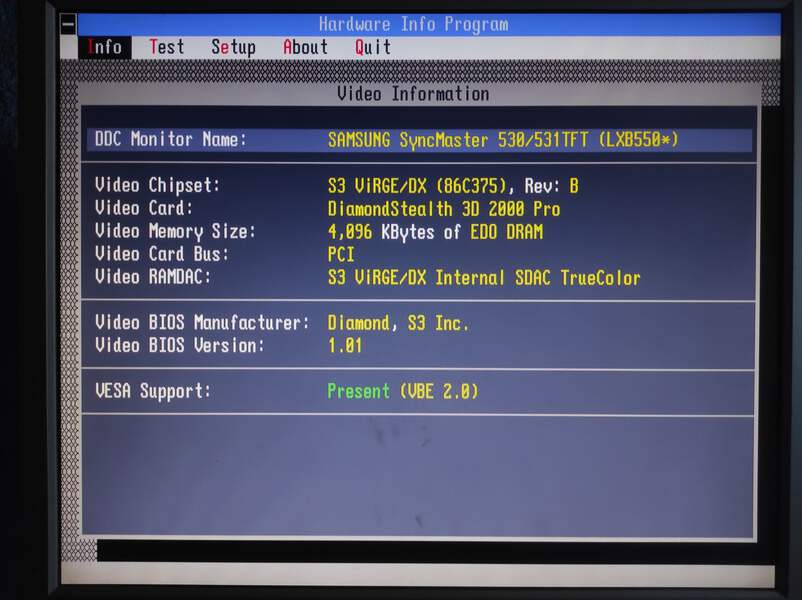Viewport: 802px width, 600px height.
Task: Open the Test menu
Action: click(x=167, y=47)
